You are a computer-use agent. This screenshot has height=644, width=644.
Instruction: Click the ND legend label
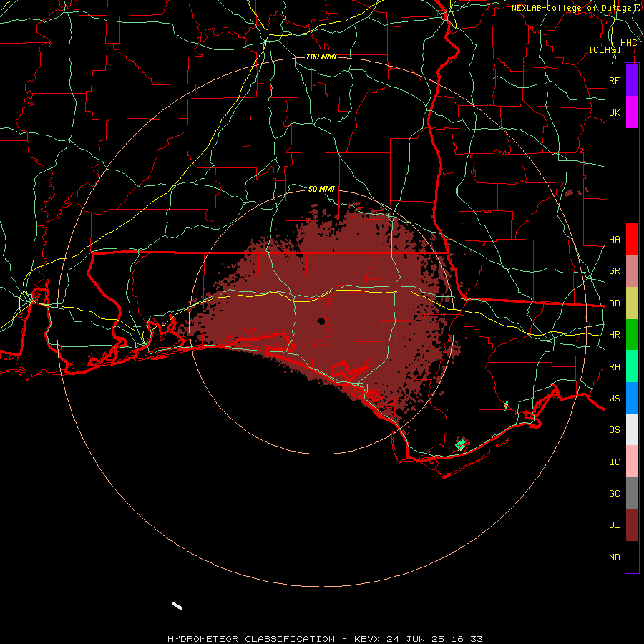point(614,557)
